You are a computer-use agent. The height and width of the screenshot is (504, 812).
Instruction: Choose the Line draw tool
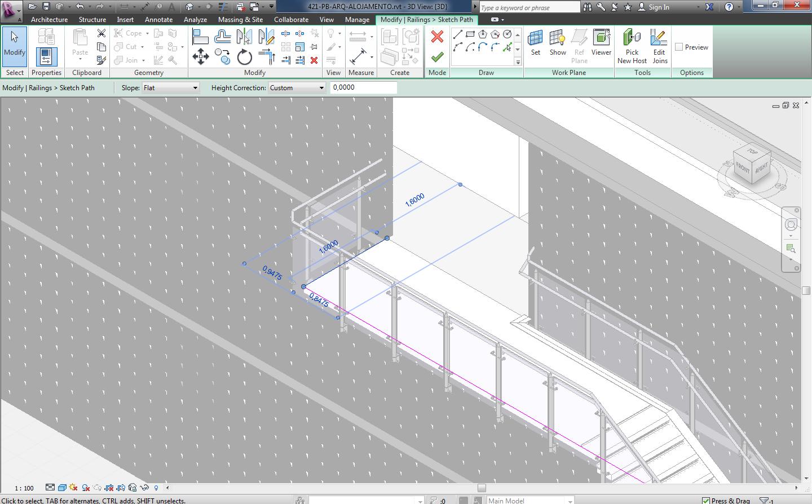click(x=458, y=34)
